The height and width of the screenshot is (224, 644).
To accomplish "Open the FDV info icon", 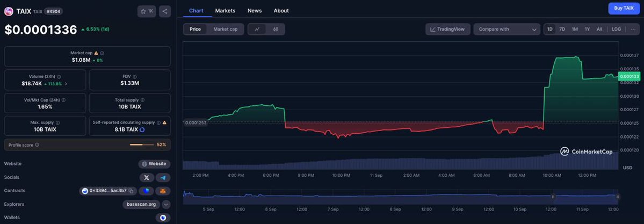I will (x=135, y=76).
